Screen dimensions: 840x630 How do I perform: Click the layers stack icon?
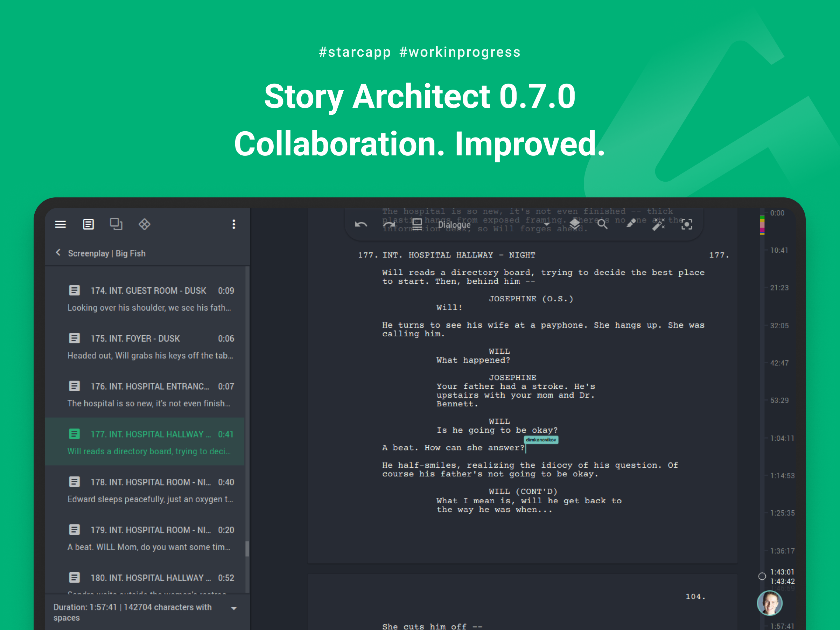575,224
